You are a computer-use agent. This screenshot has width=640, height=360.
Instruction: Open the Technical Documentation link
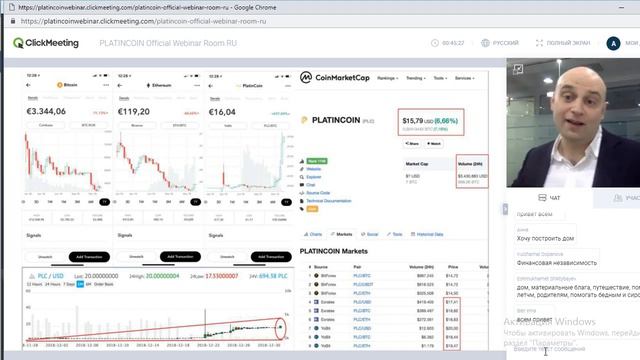coord(329,201)
